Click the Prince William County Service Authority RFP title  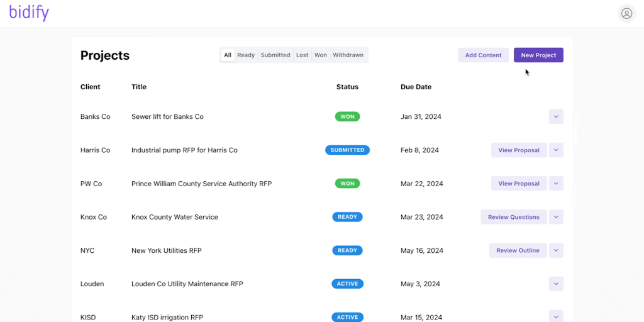(201, 184)
